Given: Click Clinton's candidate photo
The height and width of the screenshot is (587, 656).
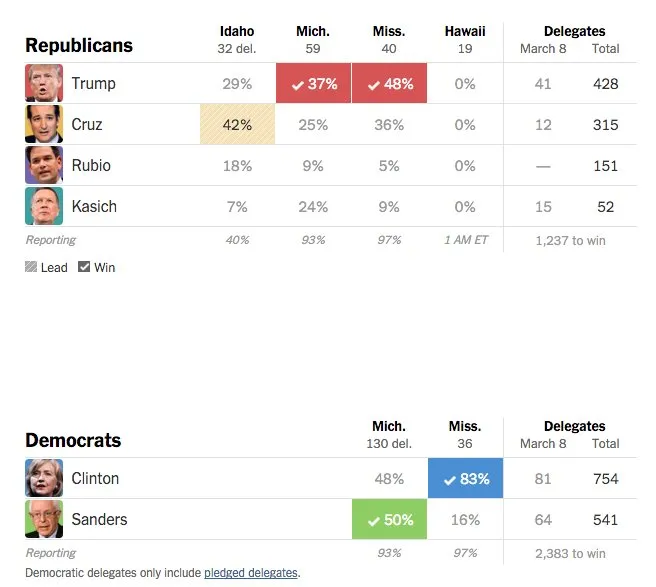Looking at the screenshot, I should [x=44, y=478].
